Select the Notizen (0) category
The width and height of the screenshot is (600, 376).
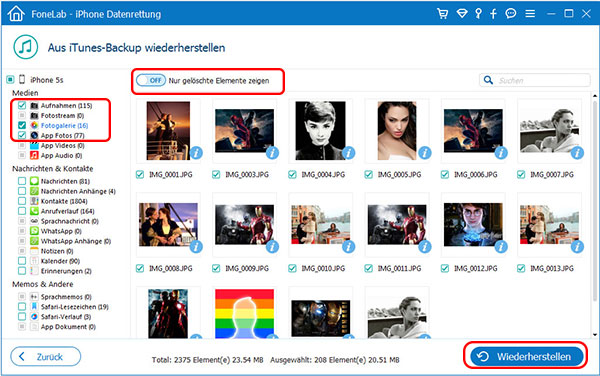click(x=57, y=251)
